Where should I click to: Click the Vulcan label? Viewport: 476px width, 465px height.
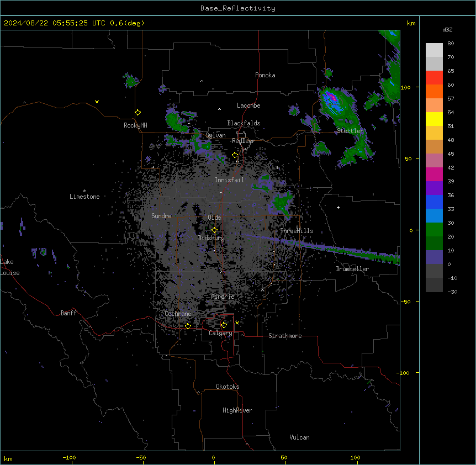click(x=299, y=437)
